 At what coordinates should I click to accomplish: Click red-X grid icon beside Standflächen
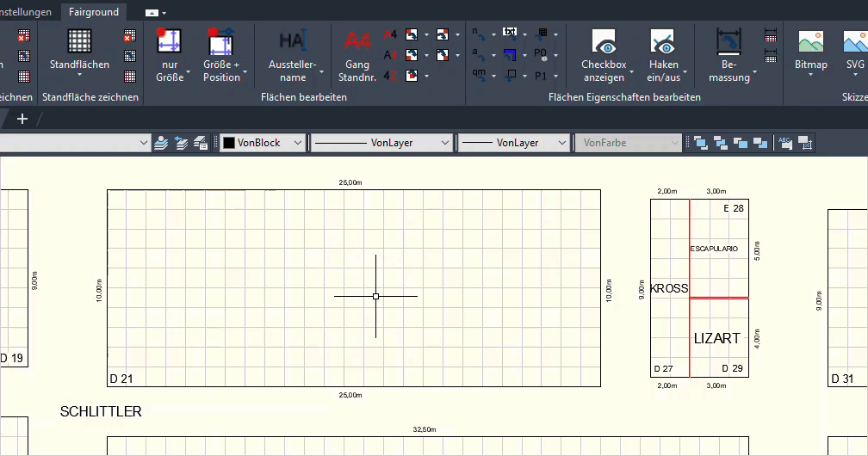pos(129,36)
